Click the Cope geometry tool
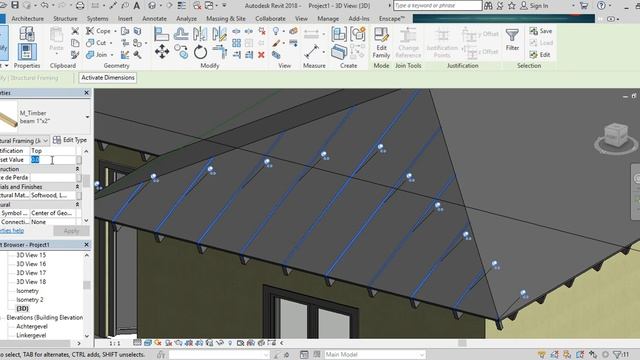 99,31
